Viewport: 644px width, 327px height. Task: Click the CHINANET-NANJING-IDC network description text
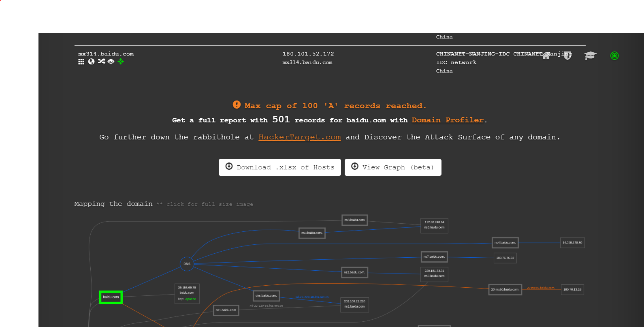tap(503, 58)
